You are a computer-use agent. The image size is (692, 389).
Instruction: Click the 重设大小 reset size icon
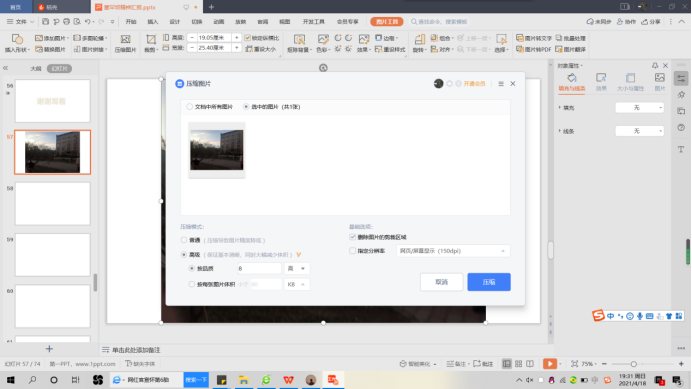(x=249, y=49)
